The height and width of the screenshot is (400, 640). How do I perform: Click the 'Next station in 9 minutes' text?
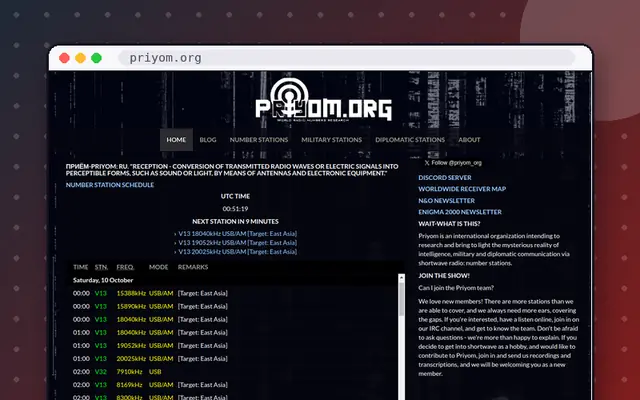pos(235,221)
